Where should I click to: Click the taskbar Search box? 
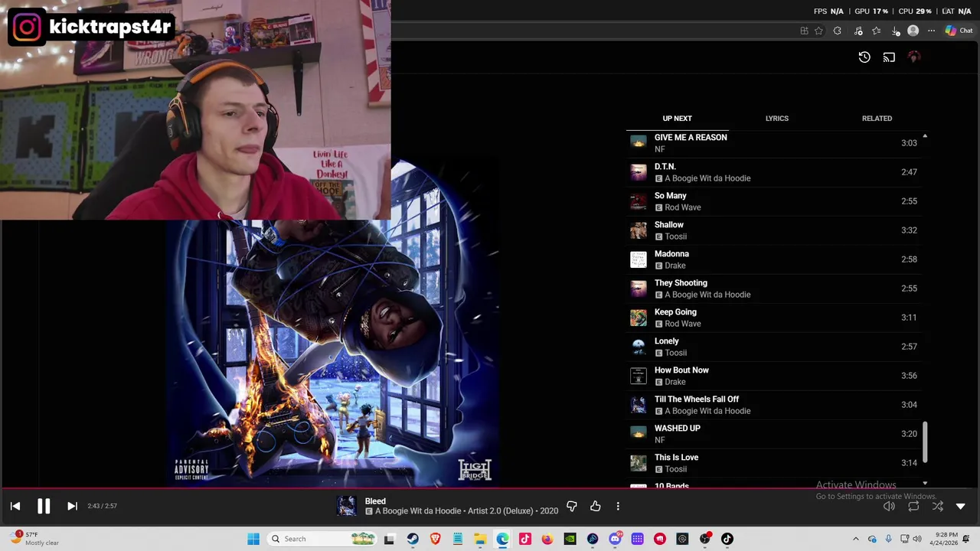322,539
